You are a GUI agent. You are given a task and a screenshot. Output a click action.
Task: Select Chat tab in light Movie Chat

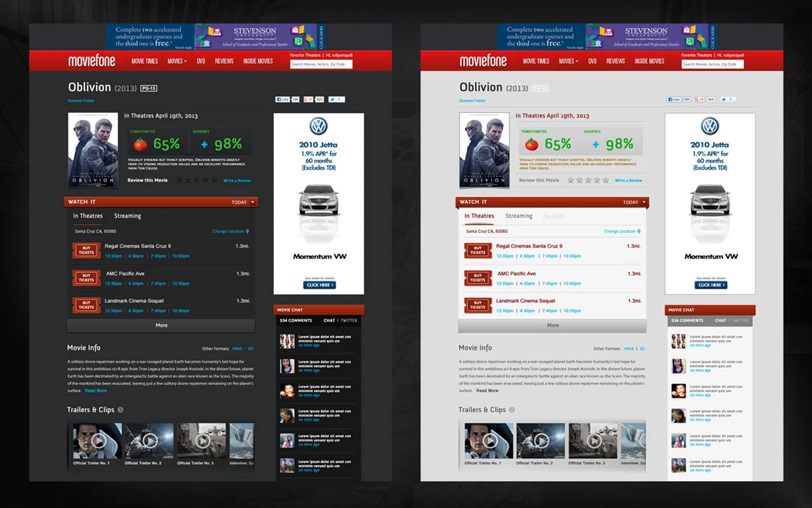[x=721, y=321]
